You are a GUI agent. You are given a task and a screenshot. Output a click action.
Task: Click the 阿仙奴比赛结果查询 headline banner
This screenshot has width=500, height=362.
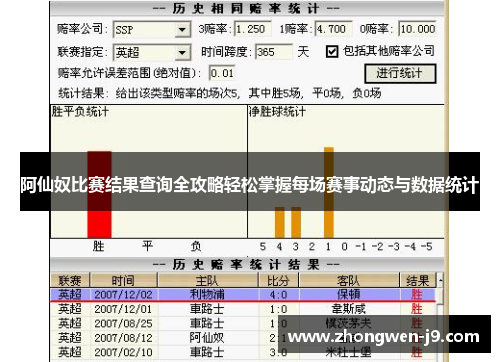coord(250,182)
